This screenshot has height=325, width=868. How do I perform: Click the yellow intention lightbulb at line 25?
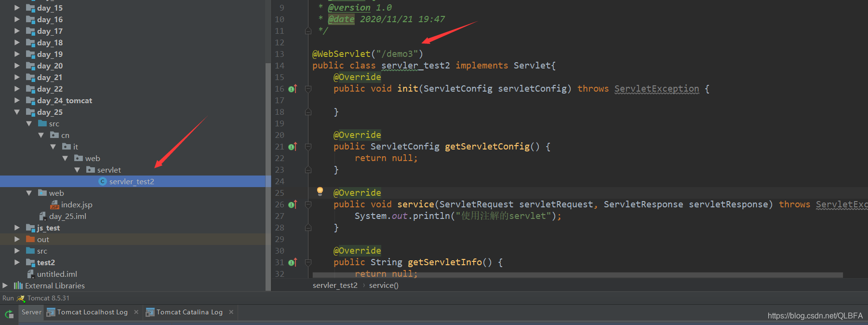(x=320, y=191)
